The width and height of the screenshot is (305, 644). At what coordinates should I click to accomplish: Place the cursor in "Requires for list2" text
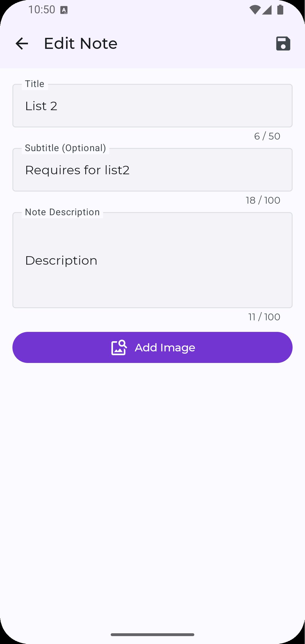(77, 170)
